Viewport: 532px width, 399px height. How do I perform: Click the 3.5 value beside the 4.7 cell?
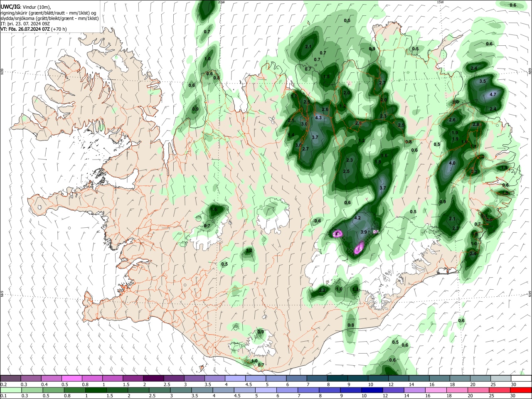coord(483,81)
